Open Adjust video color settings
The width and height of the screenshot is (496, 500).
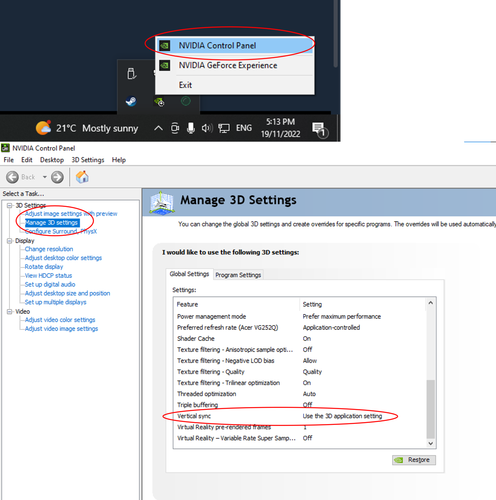click(x=60, y=320)
